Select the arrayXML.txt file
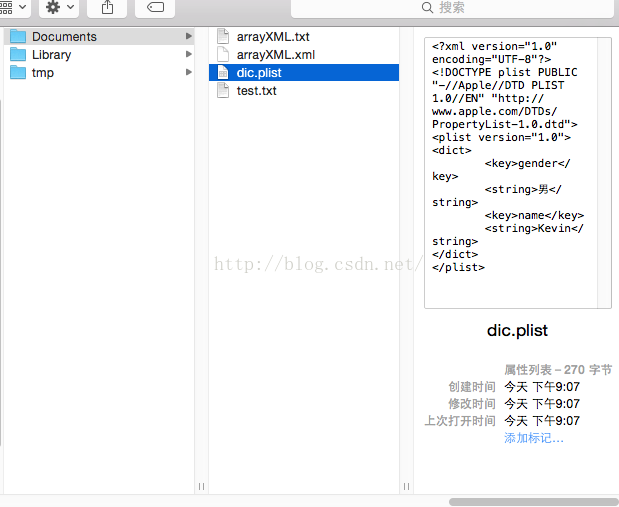This screenshot has width=619, height=507. [304, 36]
